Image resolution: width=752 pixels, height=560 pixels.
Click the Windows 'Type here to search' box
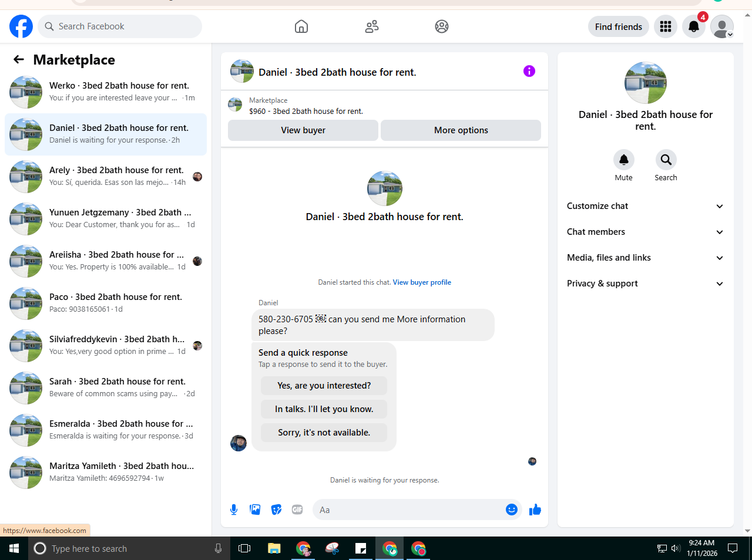pyautogui.click(x=128, y=548)
